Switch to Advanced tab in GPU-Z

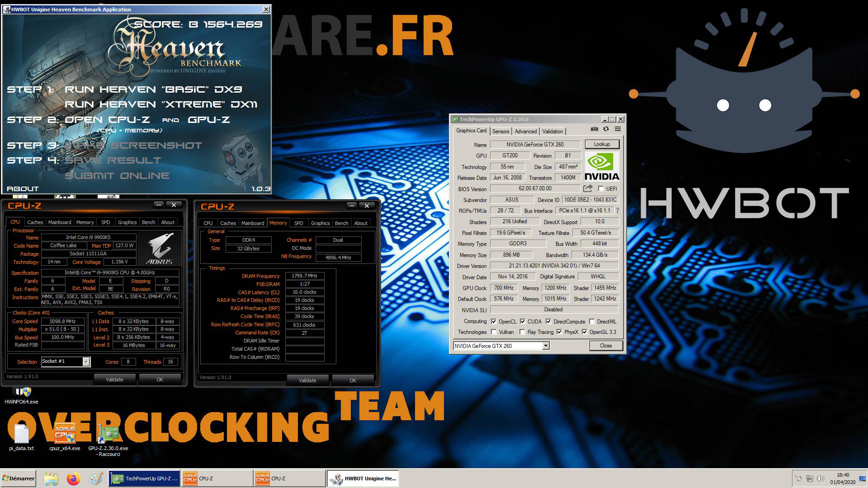[x=526, y=131]
